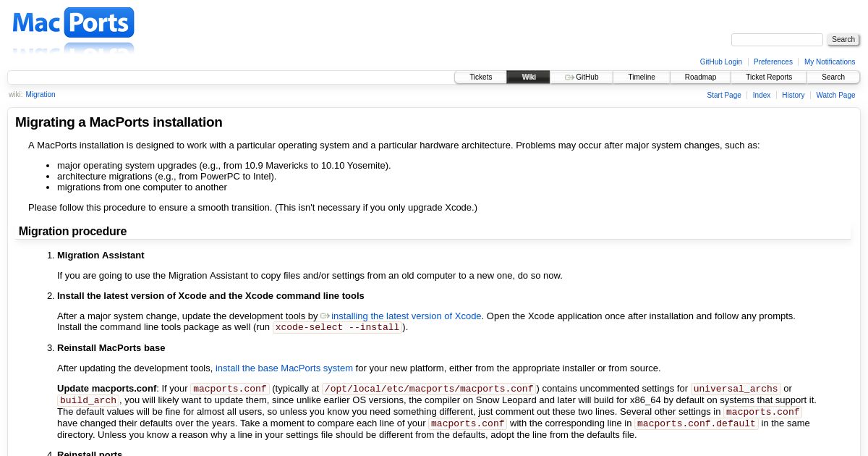This screenshot has height=456, width=868.
Task: Click the external link icon beside GitHub tab
Action: (569, 77)
